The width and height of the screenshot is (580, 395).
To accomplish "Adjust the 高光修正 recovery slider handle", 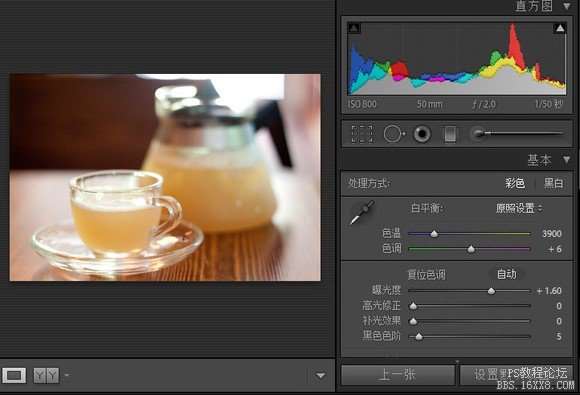I will click(413, 306).
